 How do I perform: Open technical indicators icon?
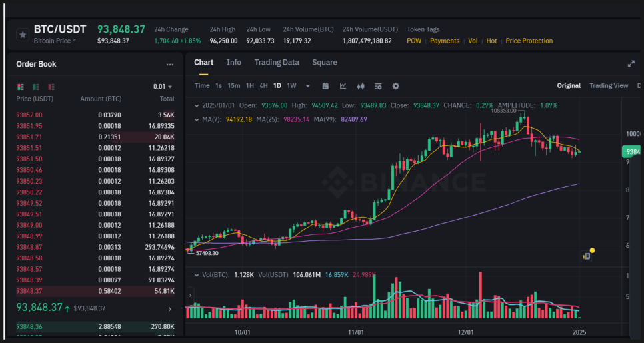pyautogui.click(x=378, y=86)
